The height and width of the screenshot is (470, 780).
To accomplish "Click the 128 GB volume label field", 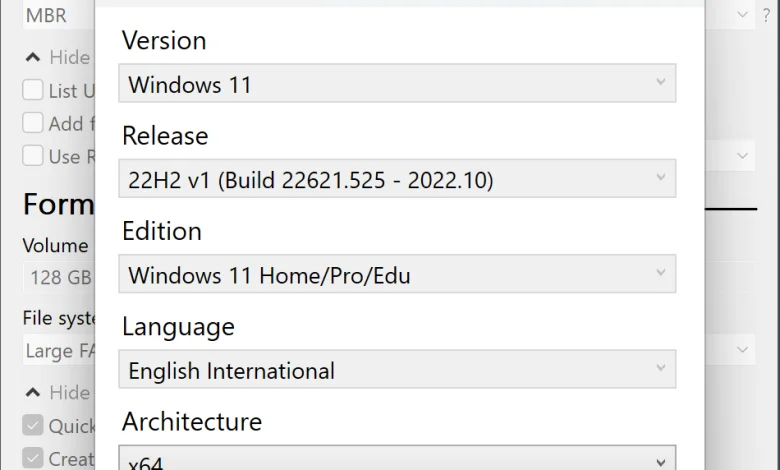I will 59,278.
